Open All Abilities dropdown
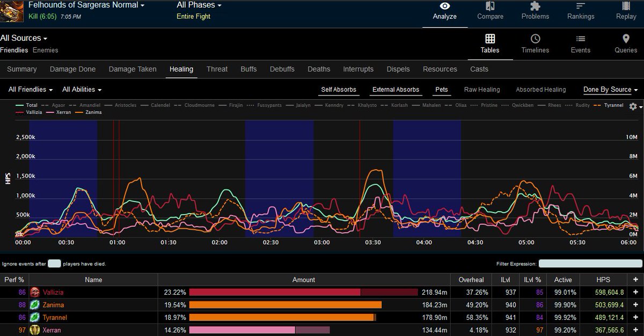Screen dimensions: 644x336 pyautogui.click(x=82, y=90)
